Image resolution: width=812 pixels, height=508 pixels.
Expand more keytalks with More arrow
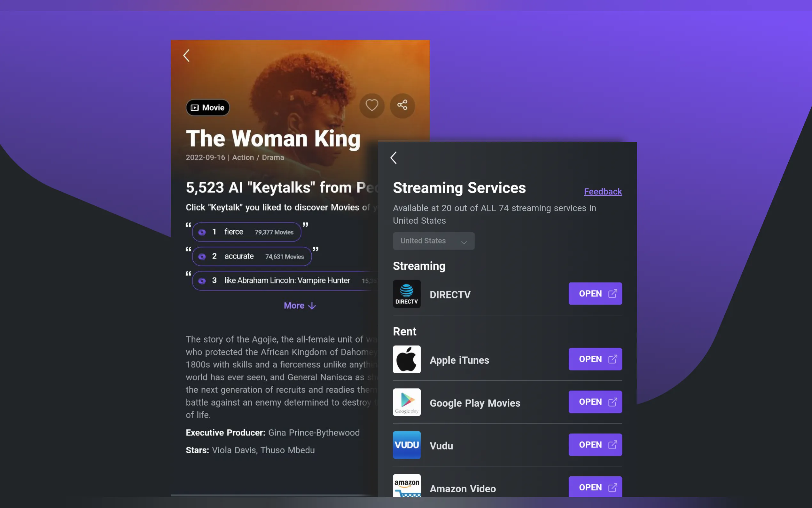pyautogui.click(x=300, y=306)
